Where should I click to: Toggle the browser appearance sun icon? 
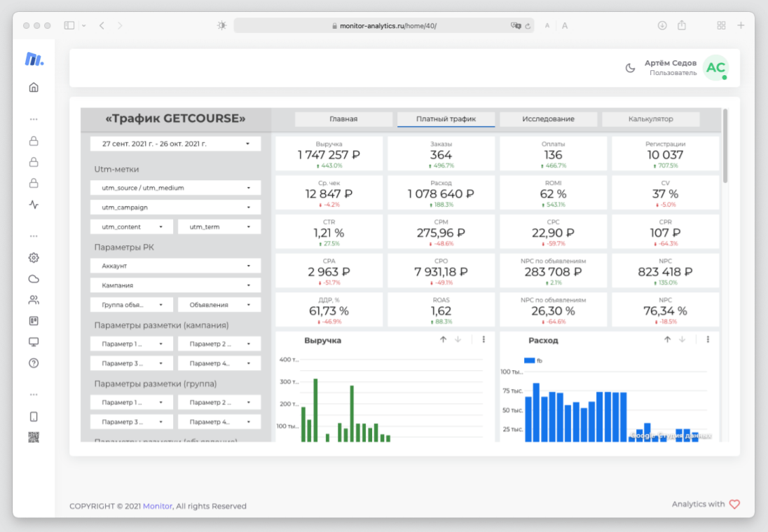222,25
